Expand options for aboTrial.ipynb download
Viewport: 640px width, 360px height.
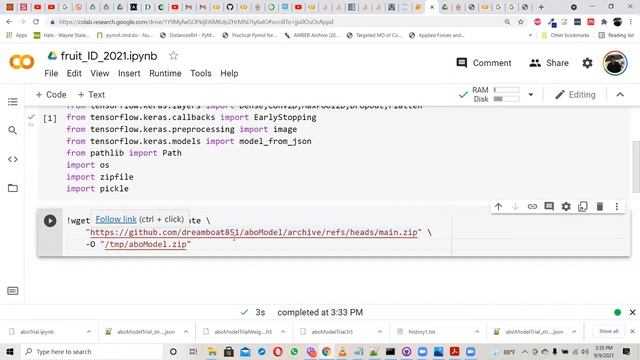pyautogui.click(x=89, y=332)
